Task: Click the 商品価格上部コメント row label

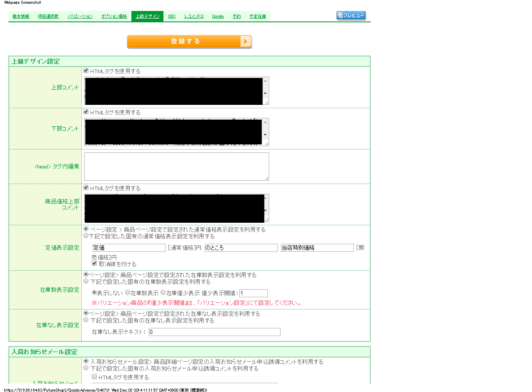Action: pyautogui.click(x=62, y=205)
